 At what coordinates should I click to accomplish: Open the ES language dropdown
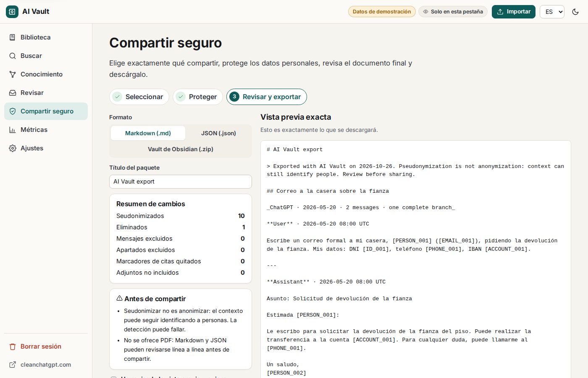tap(552, 12)
